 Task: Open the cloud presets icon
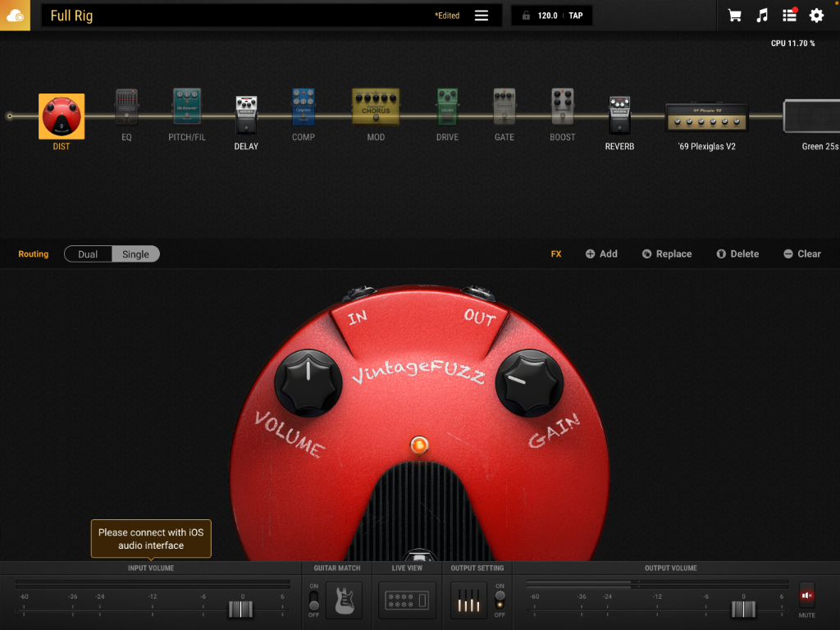[15, 16]
